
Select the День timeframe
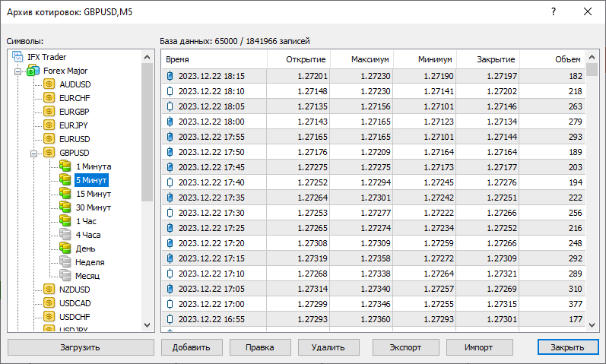pos(85,248)
